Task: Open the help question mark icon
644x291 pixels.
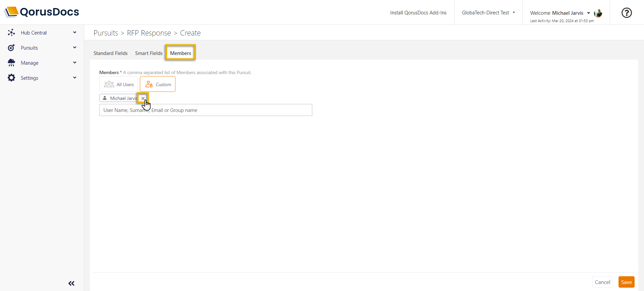Action: click(626, 13)
